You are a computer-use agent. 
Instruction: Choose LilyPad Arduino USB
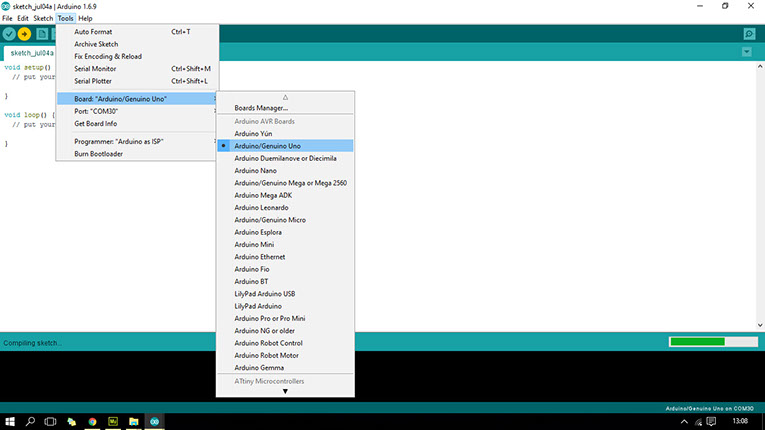285,294
